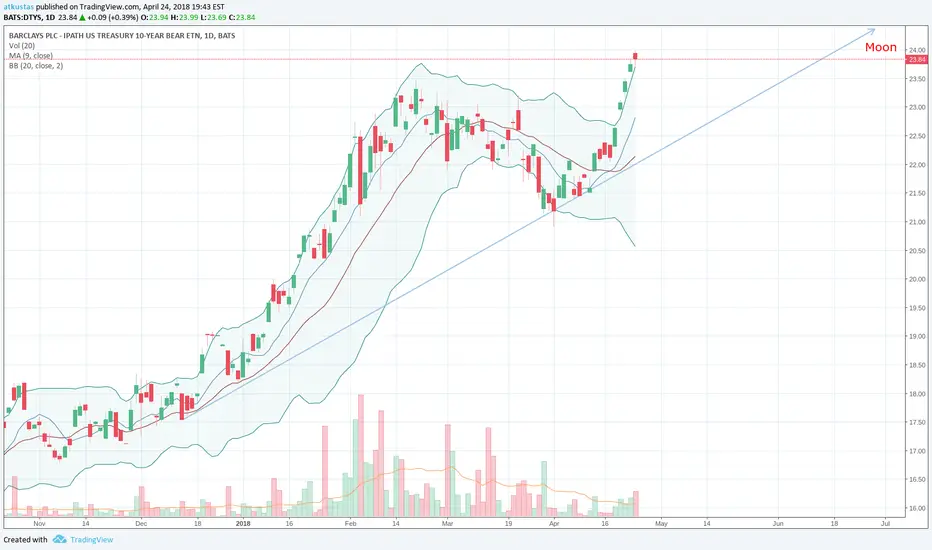Click the O:23.94 open value in header

pyautogui.click(x=155, y=17)
